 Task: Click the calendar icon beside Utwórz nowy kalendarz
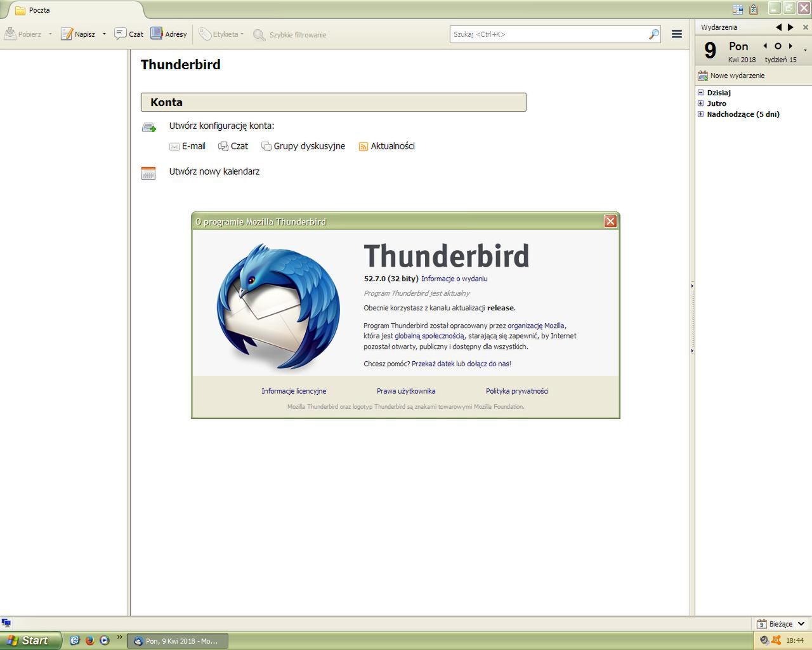point(148,173)
